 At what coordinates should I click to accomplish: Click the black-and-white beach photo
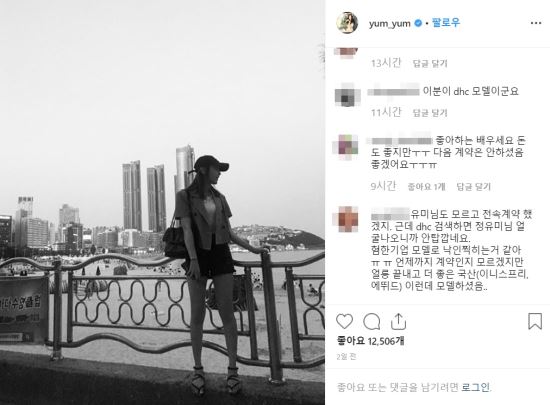point(162,202)
